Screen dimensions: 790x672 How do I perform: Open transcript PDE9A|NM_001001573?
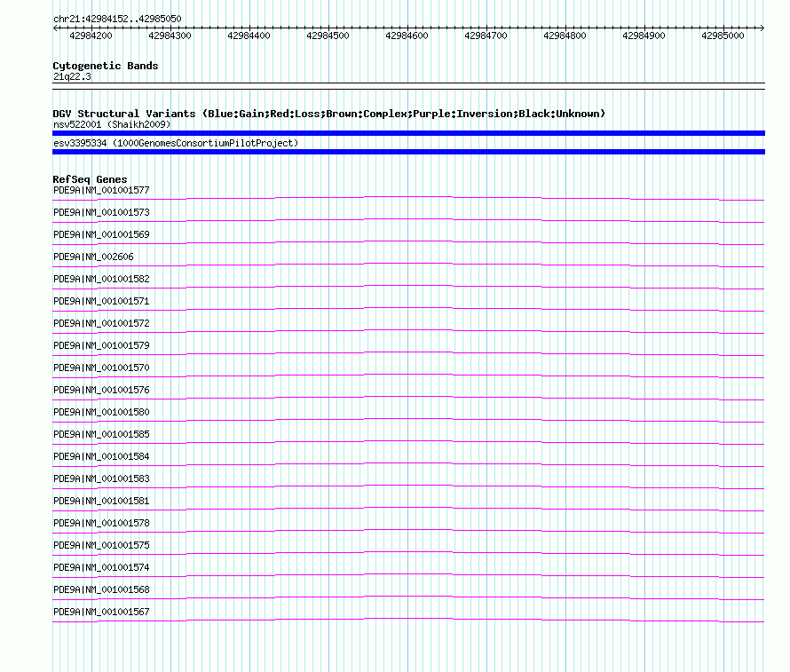click(x=102, y=212)
